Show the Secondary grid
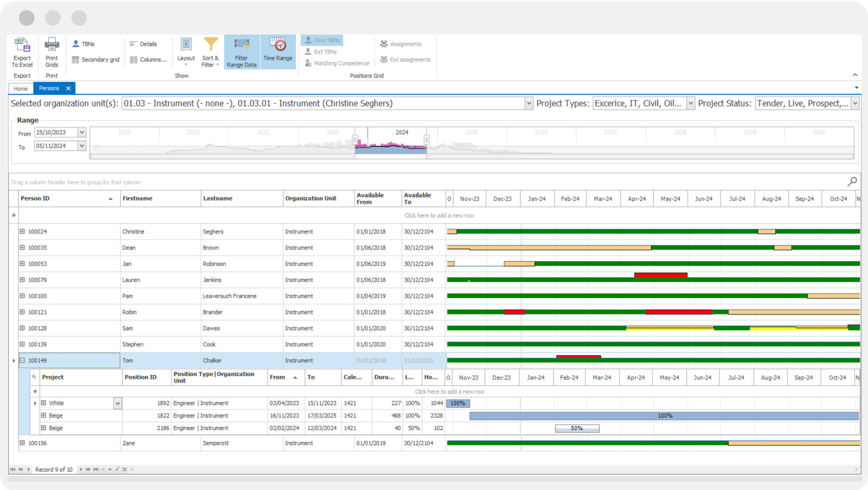Viewport: 868px width, 490px height. (95, 59)
